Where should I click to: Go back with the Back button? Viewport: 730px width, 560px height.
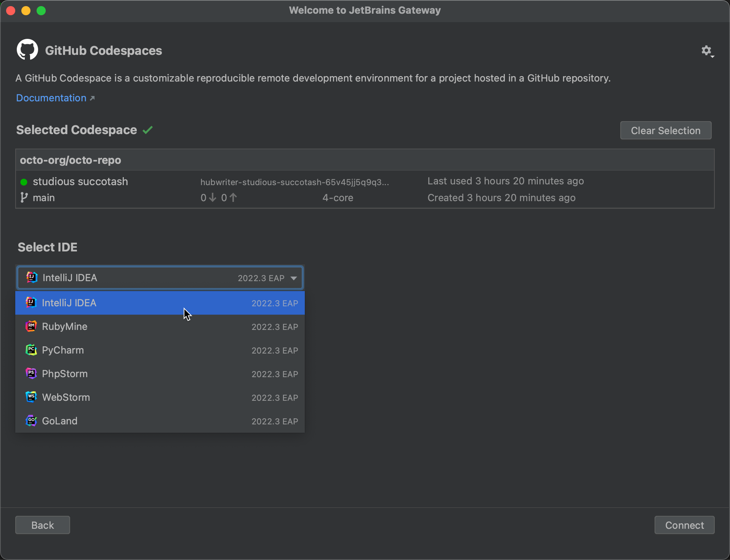(43, 525)
